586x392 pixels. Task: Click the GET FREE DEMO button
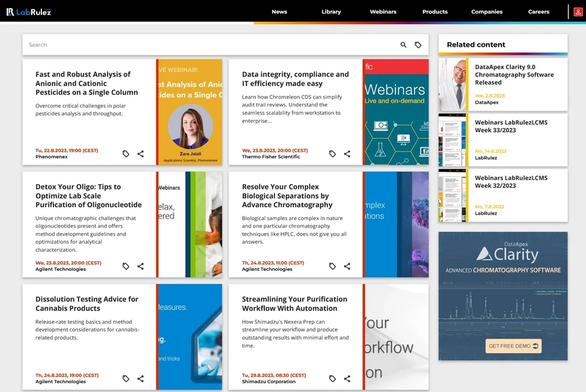point(514,346)
